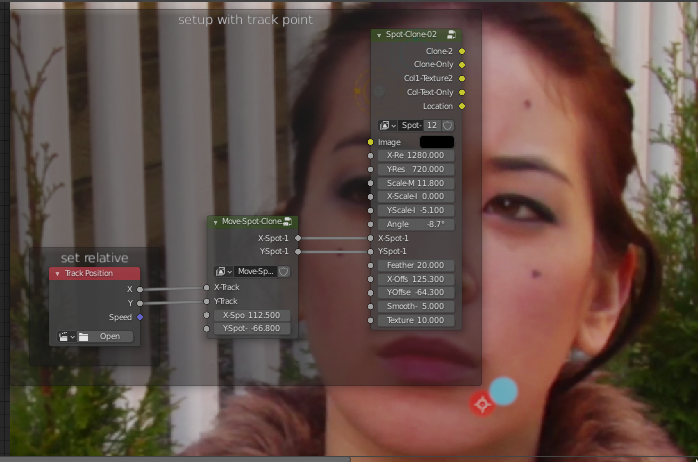Viewport: 698px width, 462px height.
Task: Click the YSpot-1 input socket on Spot-Clone-02
Action: pyautogui.click(x=370, y=252)
